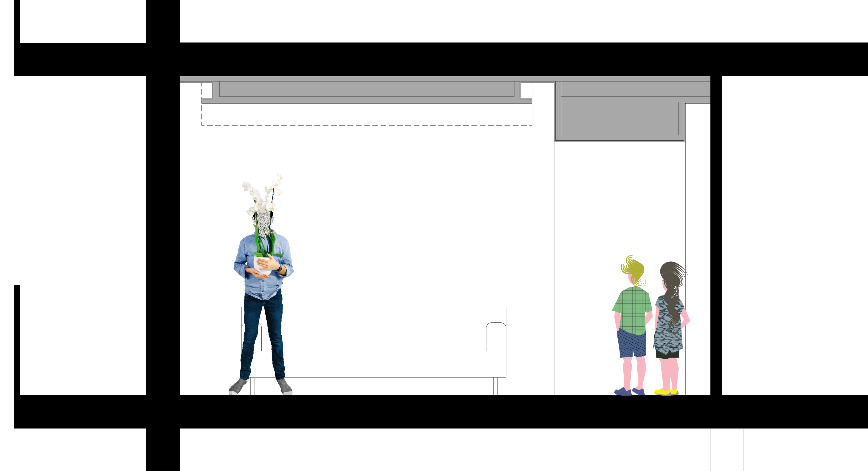Click the thick black left wall column
Screen dimensions: 868x471
[163, 236]
